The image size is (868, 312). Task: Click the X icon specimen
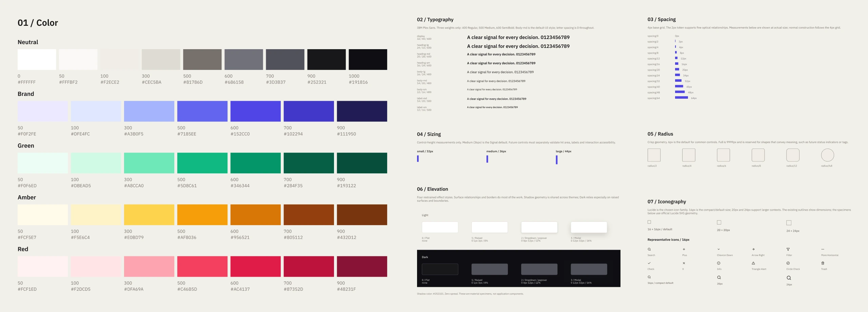(x=684, y=263)
